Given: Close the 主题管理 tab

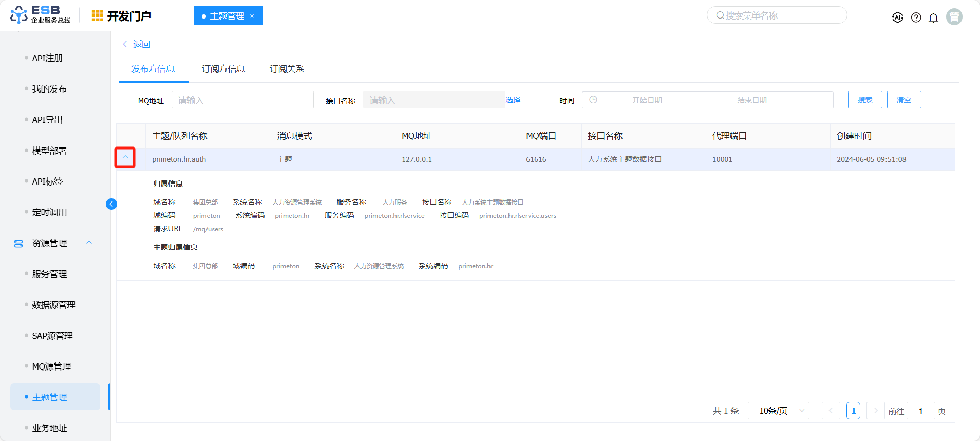Looking at the screenshot, I should (x=252, y=16).
